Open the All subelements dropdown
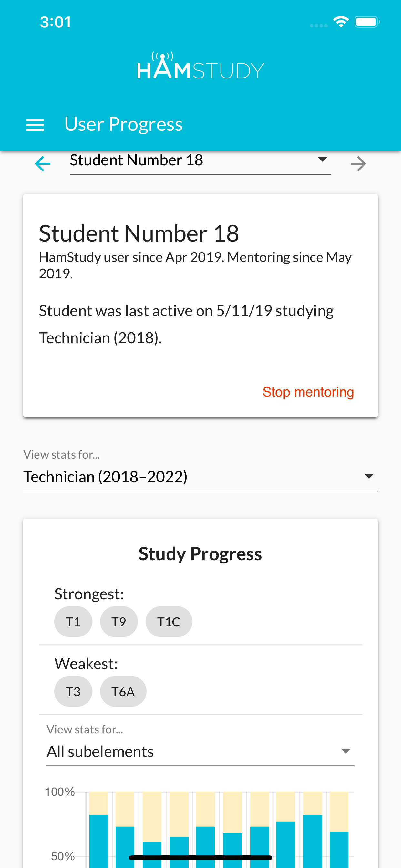Screen dimensions: 401x868 [200, 751]
